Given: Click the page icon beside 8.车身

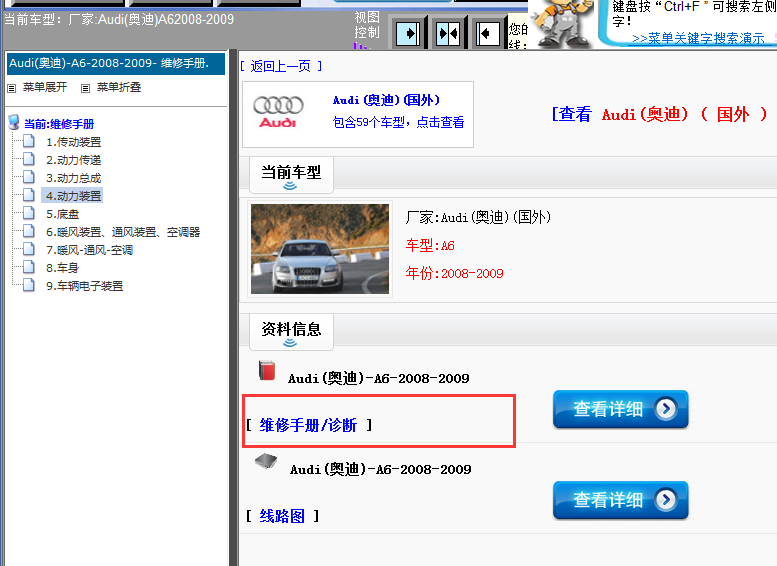Looking at the screenshot, I should pos(29,267).
